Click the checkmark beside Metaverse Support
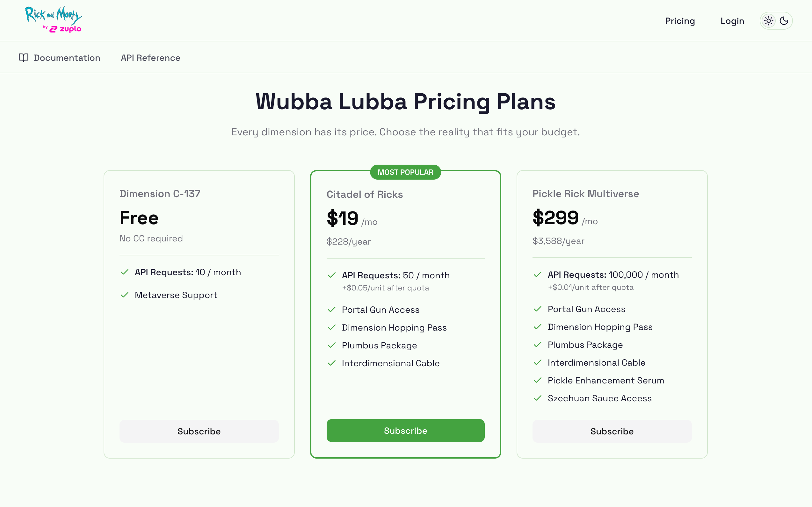 [125, 295]
